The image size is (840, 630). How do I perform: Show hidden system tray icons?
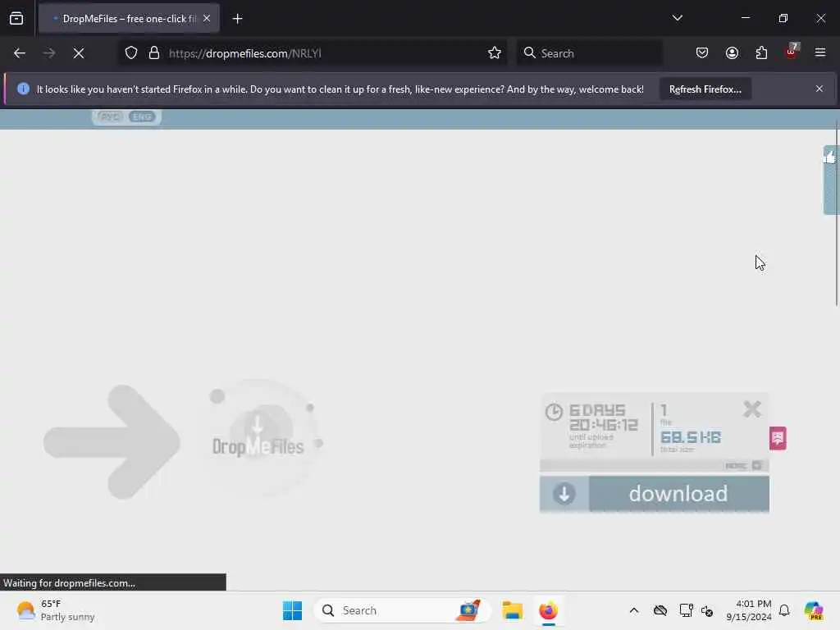634,610
